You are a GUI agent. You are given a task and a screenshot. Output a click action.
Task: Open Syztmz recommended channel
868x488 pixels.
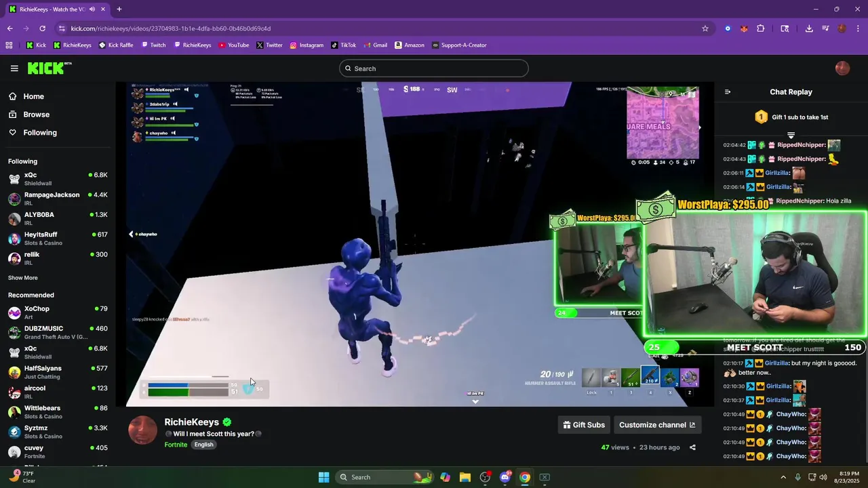[x=58, y=432]
